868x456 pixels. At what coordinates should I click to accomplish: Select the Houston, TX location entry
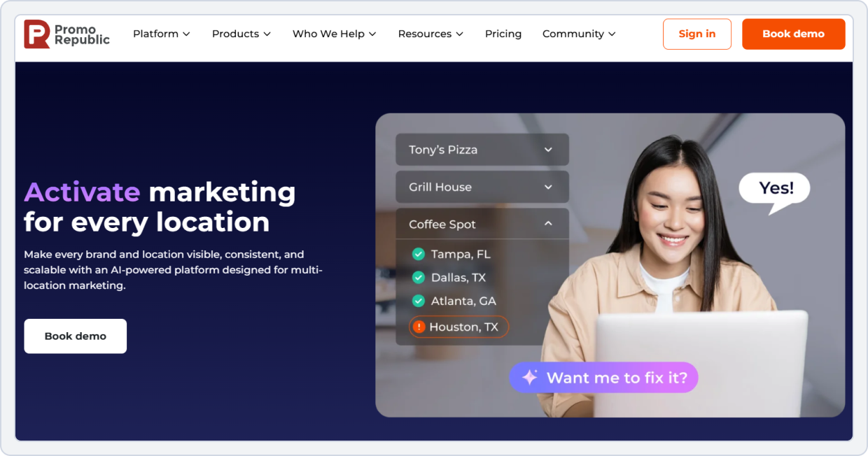click(458, 326)
